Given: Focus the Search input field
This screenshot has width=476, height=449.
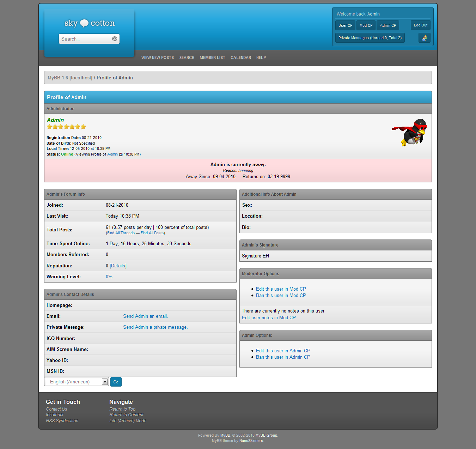Looking at the screenshot, I should 85,39.
